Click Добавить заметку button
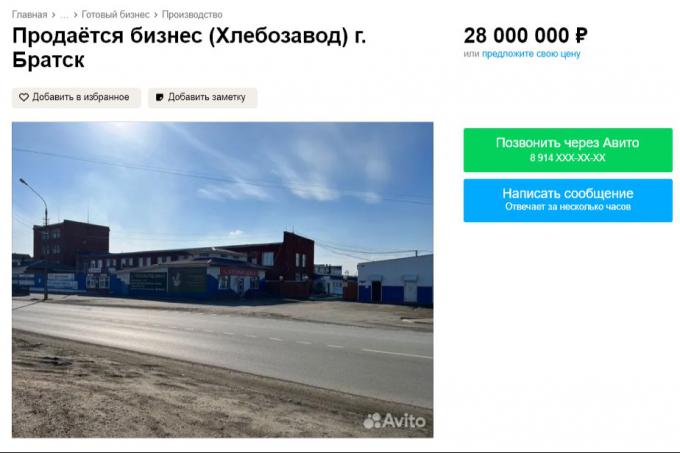Image resolution: width=680 pixels, height=453 pixels. (x=203, y=98)
